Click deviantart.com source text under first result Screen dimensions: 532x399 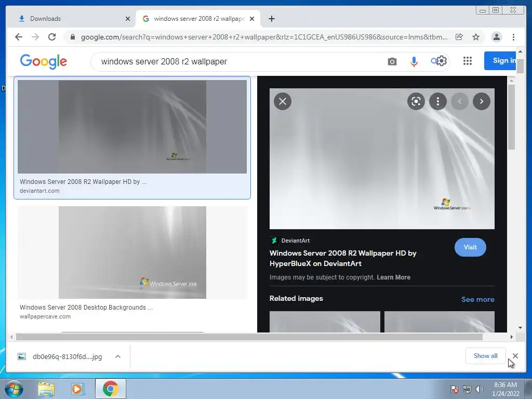(x=39, y=191)
